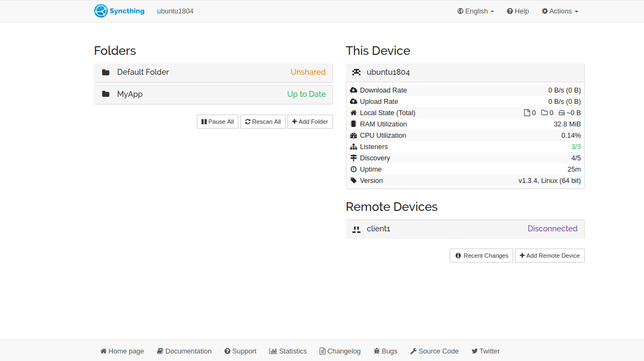644x361 pixels.
Task: Click the Upload Rate cloud icon
Action: pyautogui.click(x=353, y=102)
